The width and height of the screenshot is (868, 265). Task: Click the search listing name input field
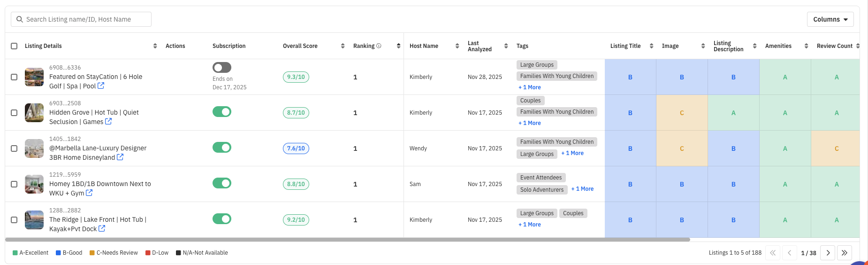pyautogui.click(x=81, y=19)
